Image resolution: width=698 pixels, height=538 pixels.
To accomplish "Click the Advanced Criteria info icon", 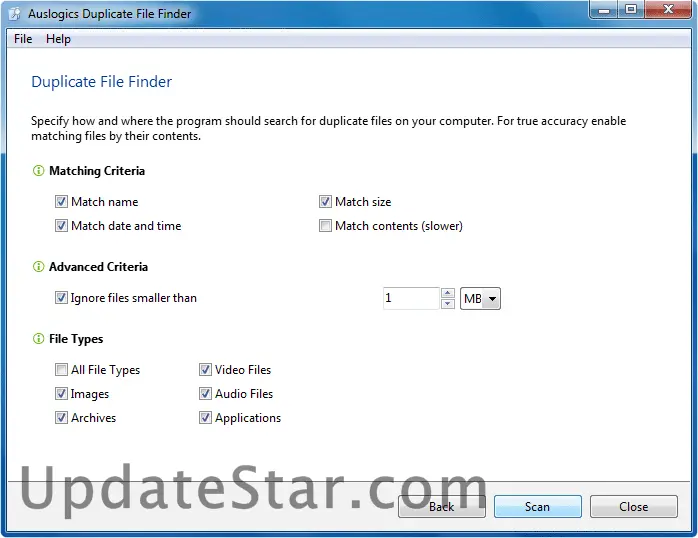I will coord(38,267).
